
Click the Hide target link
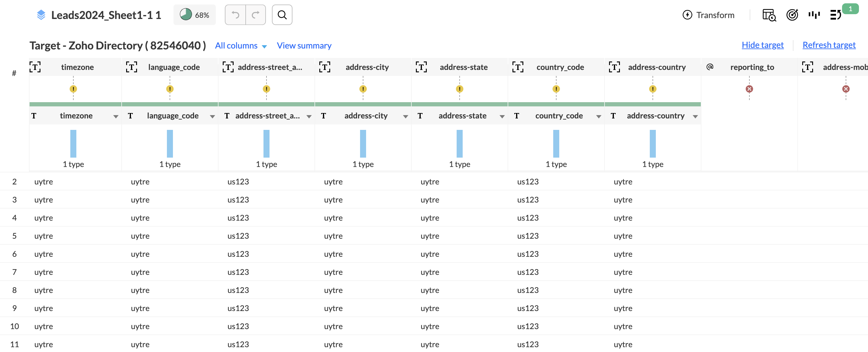coord(763,45)
